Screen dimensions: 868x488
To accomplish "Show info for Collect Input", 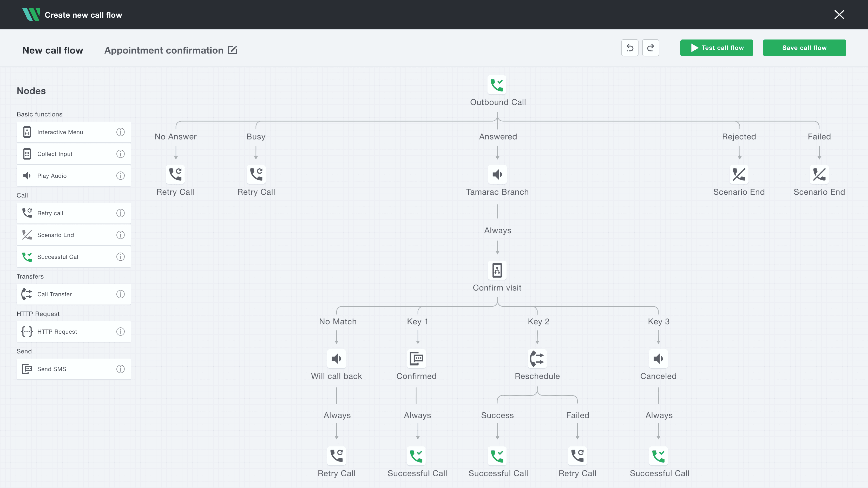I will (x=120, y=154).
